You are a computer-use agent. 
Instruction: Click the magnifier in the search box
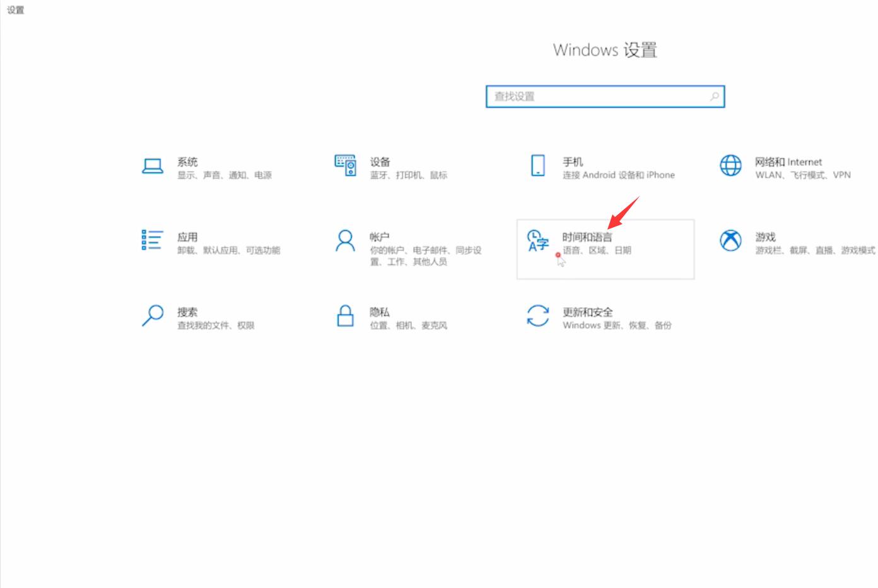(714, 97)
